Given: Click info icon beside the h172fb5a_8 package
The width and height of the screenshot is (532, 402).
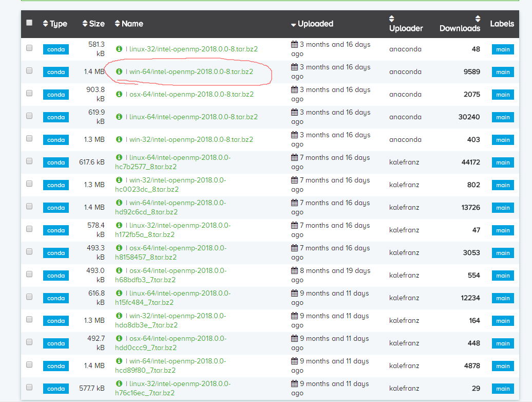Looking at the screenshot, I should point(119,225).
